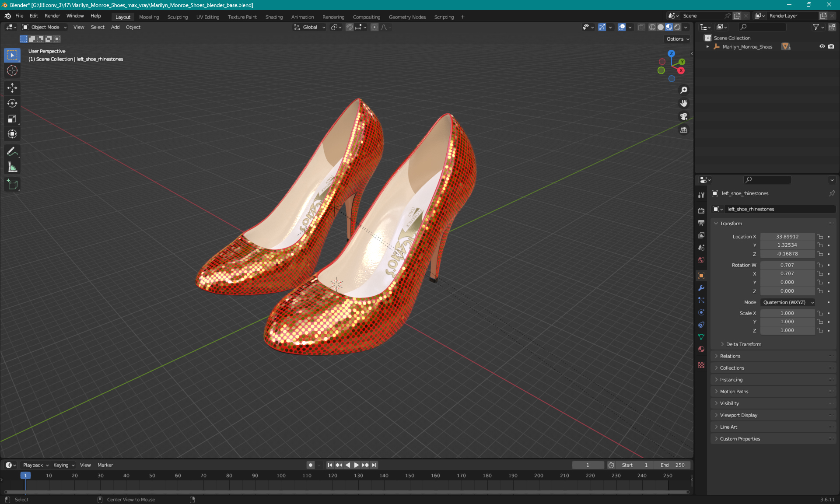Click Location X value 33.89912
This screenshot has height=504, width=840.
pyautogui.click(x=787, y=237)
